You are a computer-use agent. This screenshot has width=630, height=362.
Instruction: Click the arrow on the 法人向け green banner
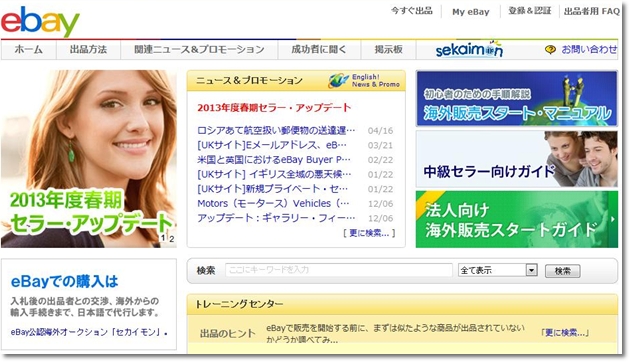tap(613, 219)
